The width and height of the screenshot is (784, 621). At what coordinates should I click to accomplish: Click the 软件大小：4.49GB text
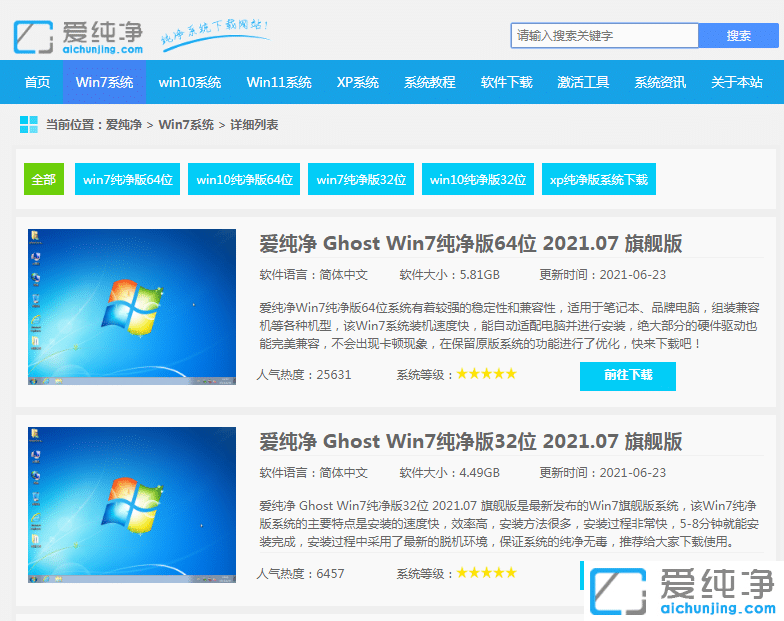tap(450, 472)
